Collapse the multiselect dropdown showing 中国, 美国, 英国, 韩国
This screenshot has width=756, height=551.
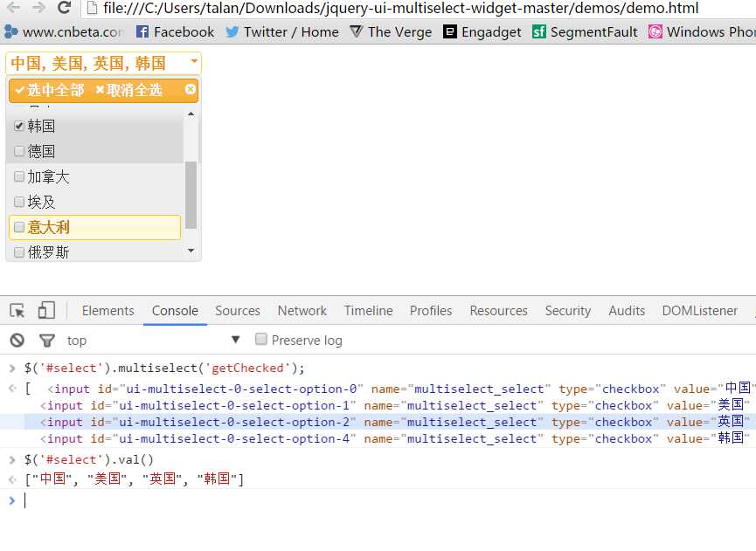(103, 63)
